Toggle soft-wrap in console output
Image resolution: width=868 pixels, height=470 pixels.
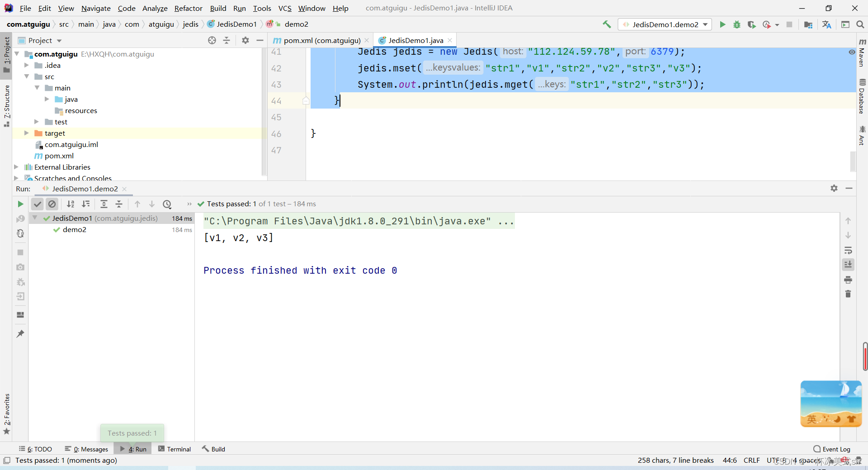848,250
